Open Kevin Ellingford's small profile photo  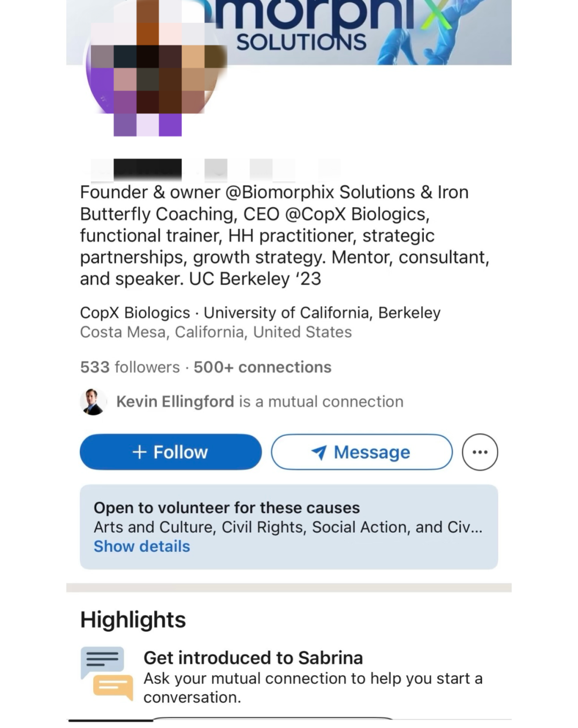click(x=93, y=401)
